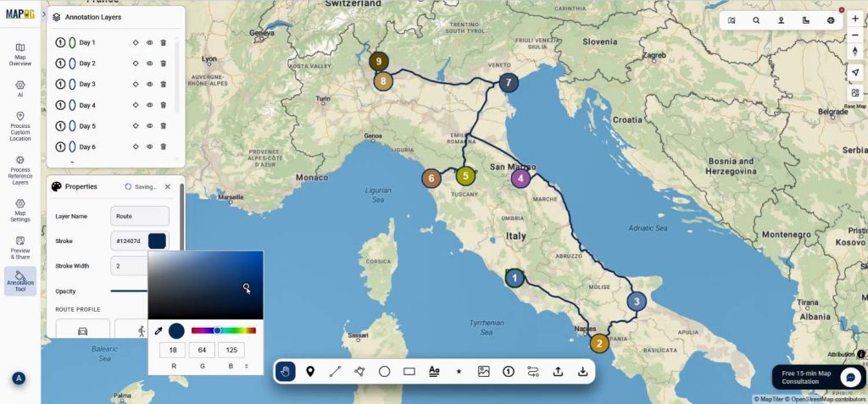Toggle visibility of Day 6 layer
Image resolution: width=868 pixels, height=404 pixels.
tap(149, 147)
